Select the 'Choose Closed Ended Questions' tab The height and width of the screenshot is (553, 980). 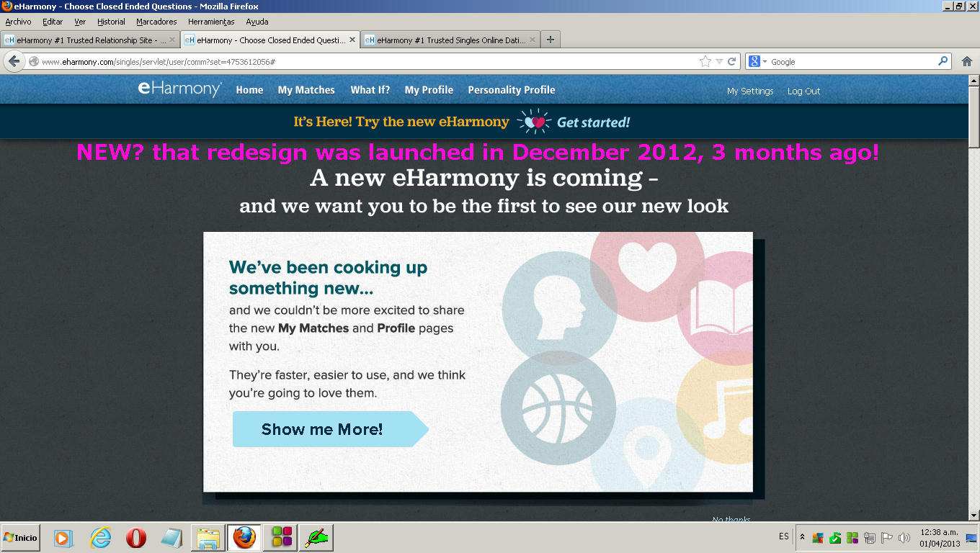point(271,40)
